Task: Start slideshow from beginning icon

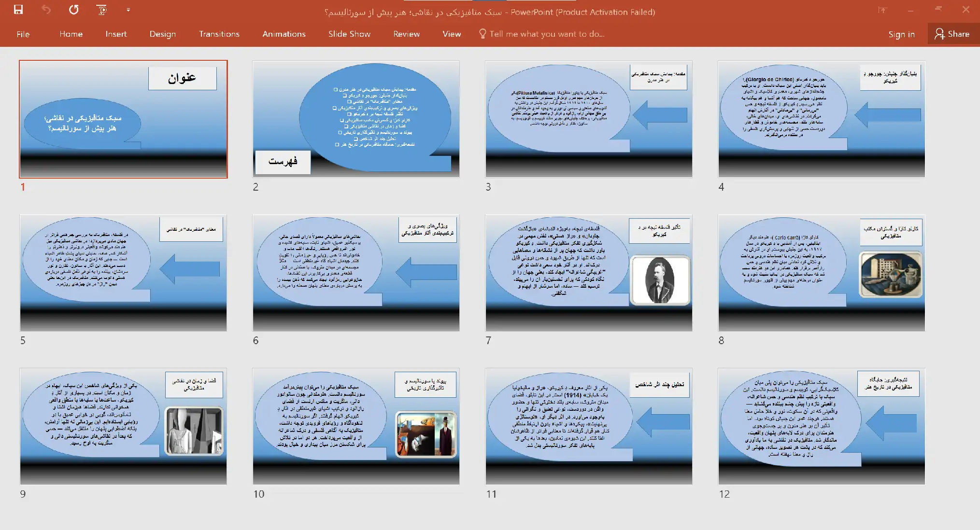Action: pos(101,10)
